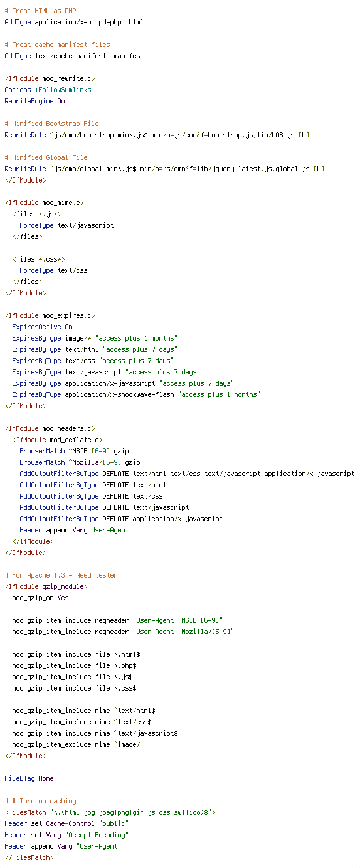
Task: Click the 'FileETag None' directive
Action: point(29,778)
